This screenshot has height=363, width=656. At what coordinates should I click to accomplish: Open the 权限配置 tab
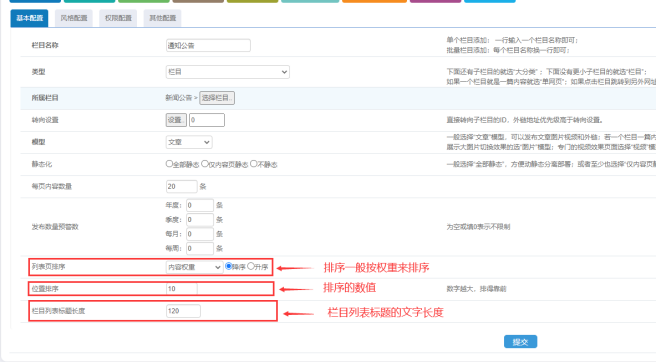(118, 18)
